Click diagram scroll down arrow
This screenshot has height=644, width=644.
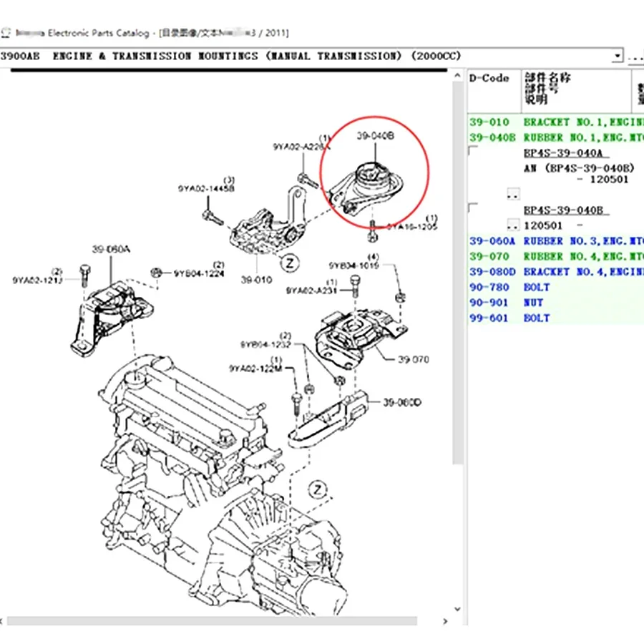(457, 609)
